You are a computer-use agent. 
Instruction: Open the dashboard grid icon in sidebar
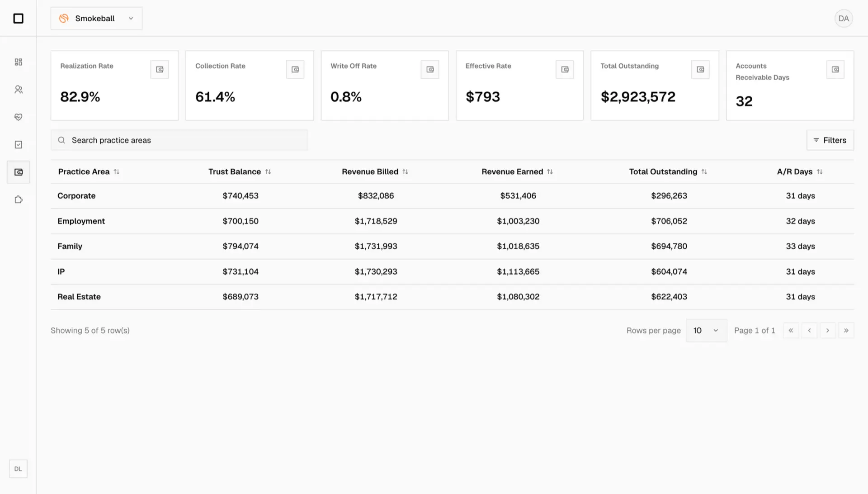[x=18, y=62]
